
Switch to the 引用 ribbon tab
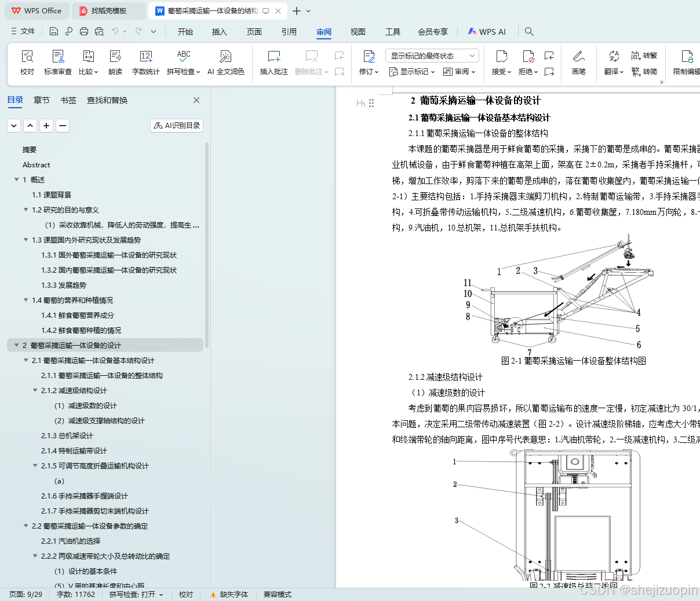coord(289,32)
